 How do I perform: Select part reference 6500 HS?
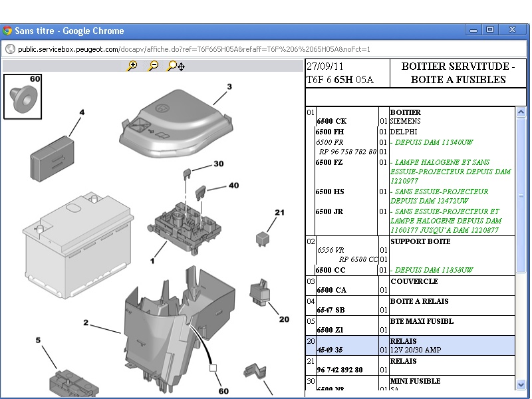tap(330, 192)
